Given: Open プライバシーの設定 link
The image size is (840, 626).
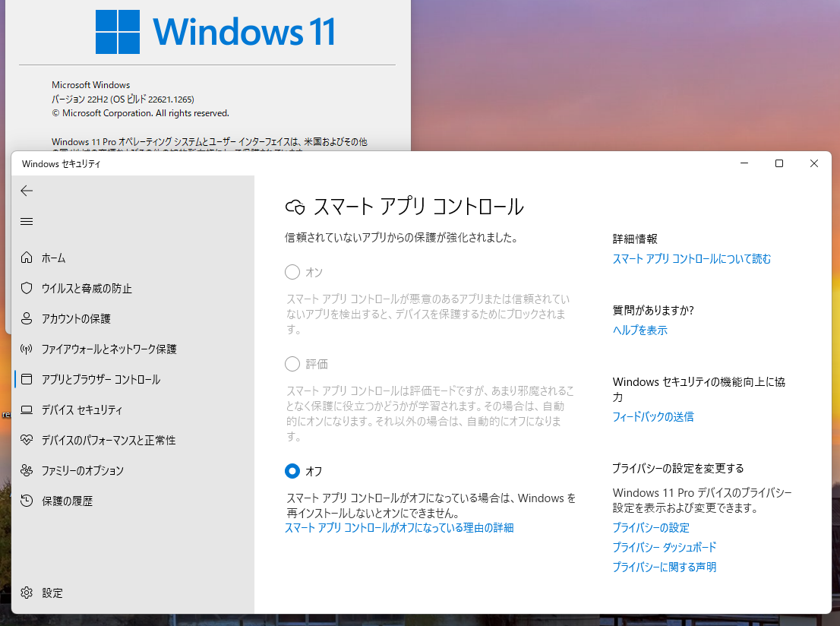Looking at the screenshot, I should 650,528.
